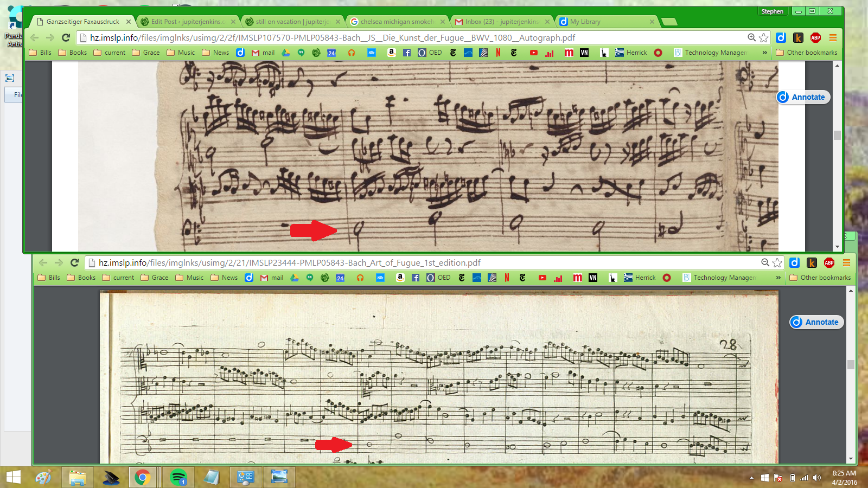Show overflow bookmarks chevron in top window
868x488 pixels.
764,53
